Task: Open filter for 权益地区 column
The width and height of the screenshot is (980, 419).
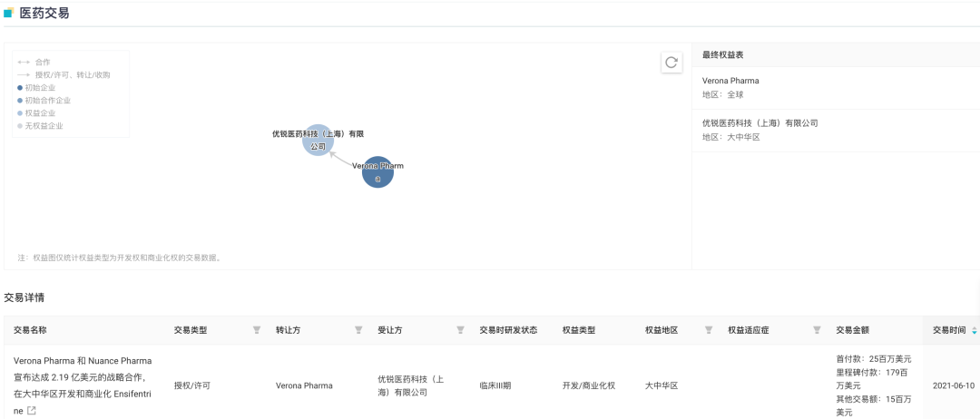Action: pos(708,330)
